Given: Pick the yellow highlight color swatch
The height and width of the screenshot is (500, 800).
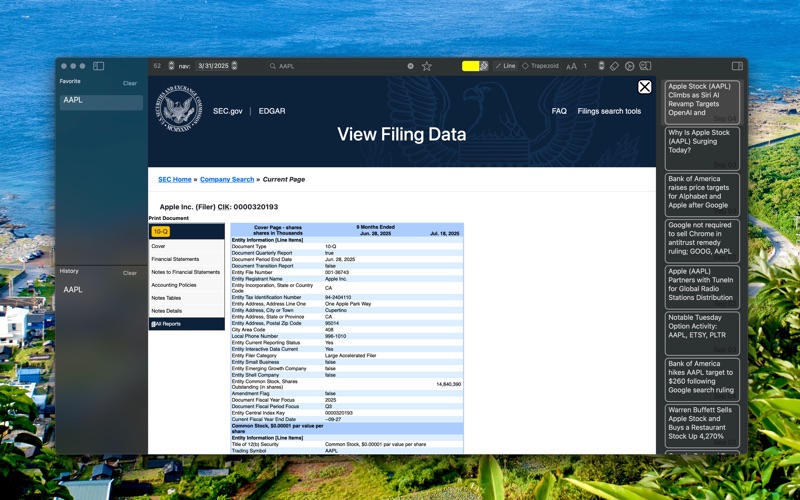Looking at the screenshot, I should click(470, 66).
